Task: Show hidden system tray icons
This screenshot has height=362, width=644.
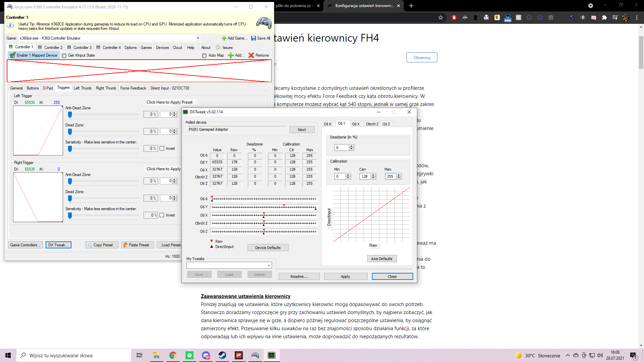Action: (x=568, y=355)
